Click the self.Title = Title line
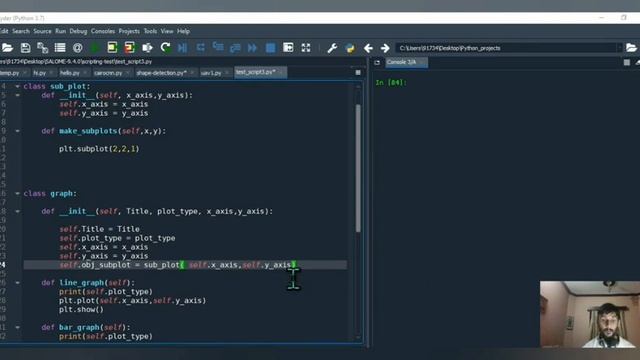Image resolution: width=640 pixels, height=360 pixels. [99, 229]
